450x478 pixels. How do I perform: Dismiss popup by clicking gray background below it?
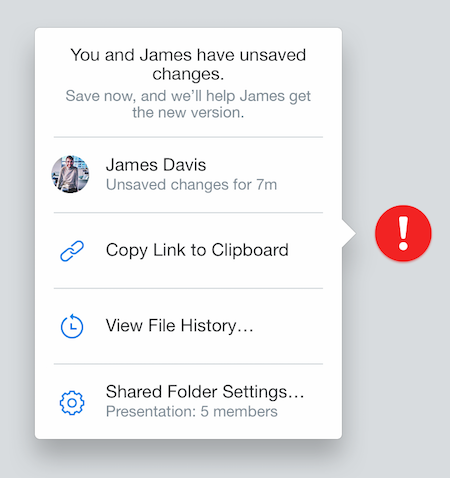click(x=188, y=462)
